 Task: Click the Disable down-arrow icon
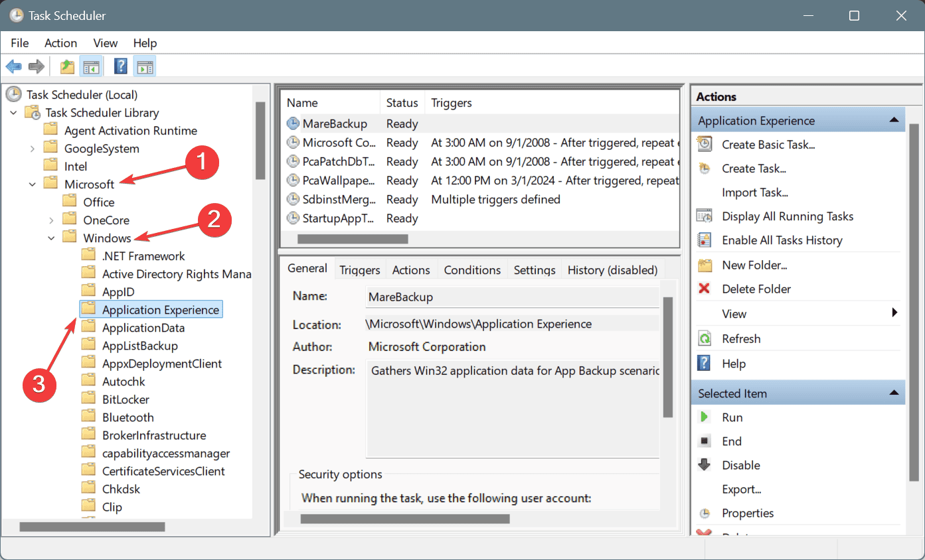(705, 465)
